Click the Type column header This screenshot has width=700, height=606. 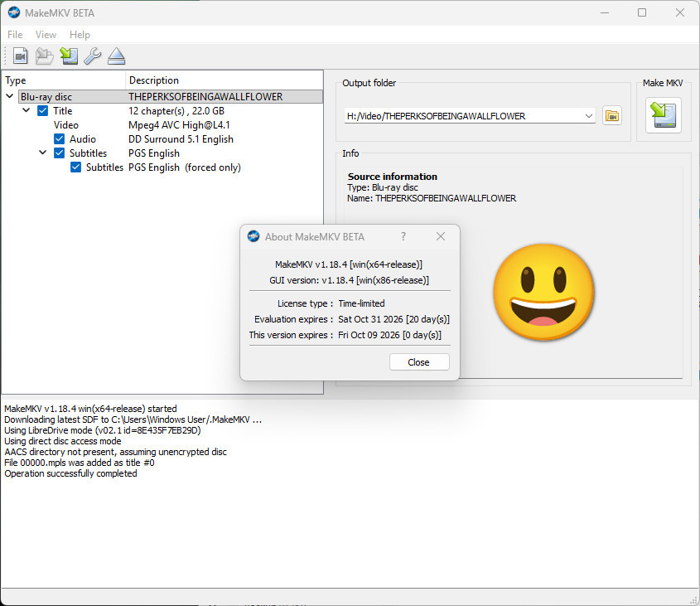click(x=64, y=80)
